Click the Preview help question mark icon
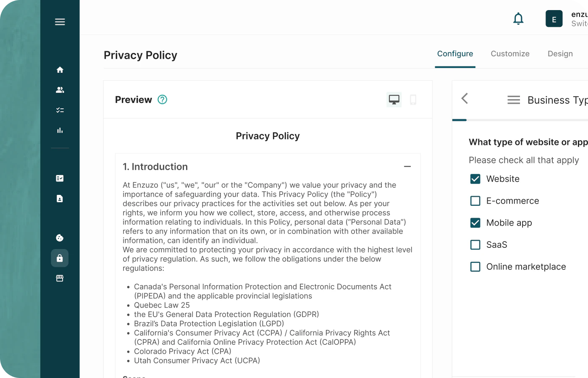This screenshot has height=378, width=588. [162, 100]
